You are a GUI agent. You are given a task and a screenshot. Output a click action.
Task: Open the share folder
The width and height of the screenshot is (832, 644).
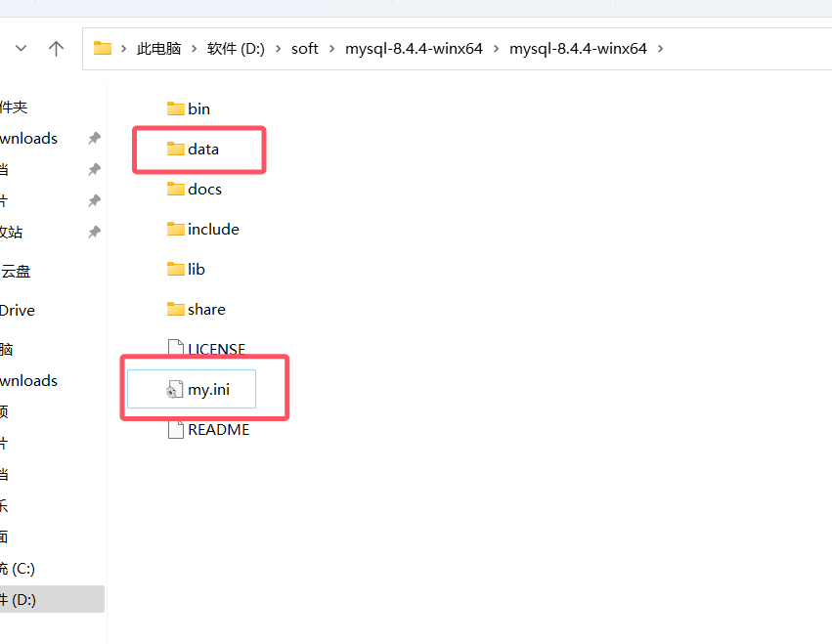(197, 309)
